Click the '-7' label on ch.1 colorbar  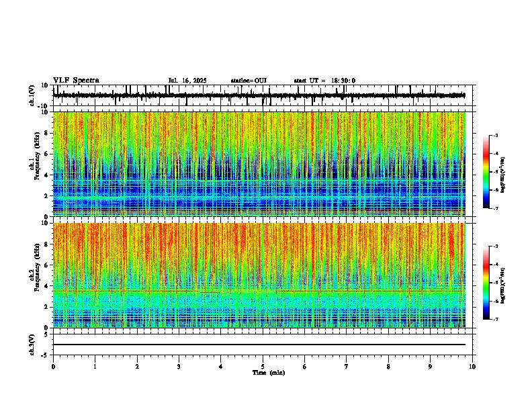coord(496,208)
